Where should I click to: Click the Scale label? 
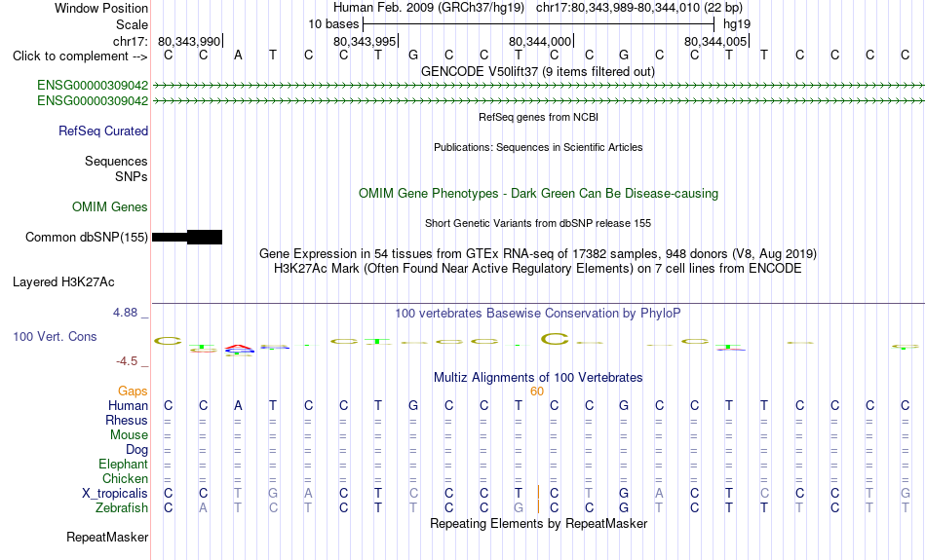point(132,24)
